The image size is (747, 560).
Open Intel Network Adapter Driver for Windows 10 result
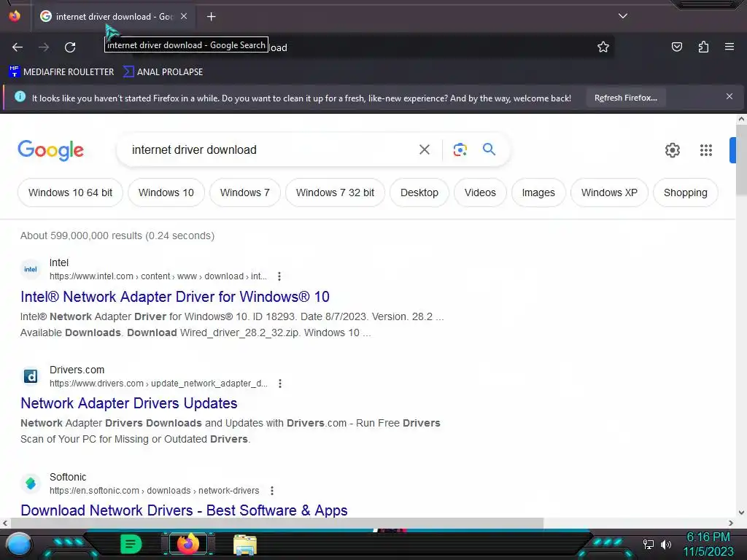coord(175,297)
